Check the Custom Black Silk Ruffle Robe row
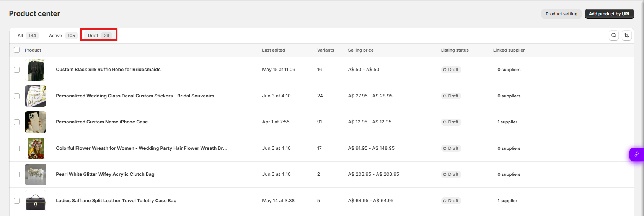 coord(16,70)
